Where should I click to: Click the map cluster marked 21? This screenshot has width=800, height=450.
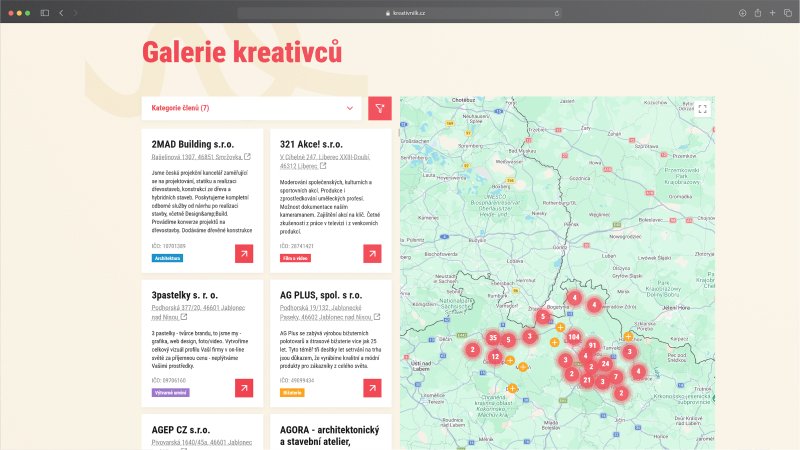click(587, 380)
